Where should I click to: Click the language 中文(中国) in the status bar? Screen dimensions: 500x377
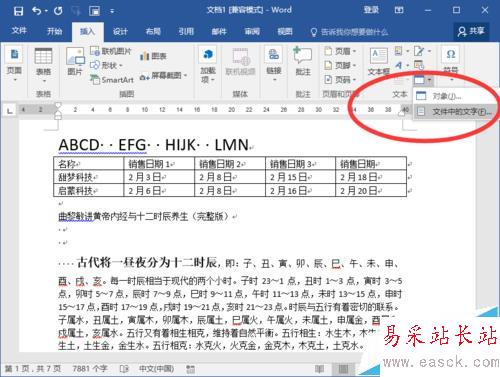tap(156, 369)
